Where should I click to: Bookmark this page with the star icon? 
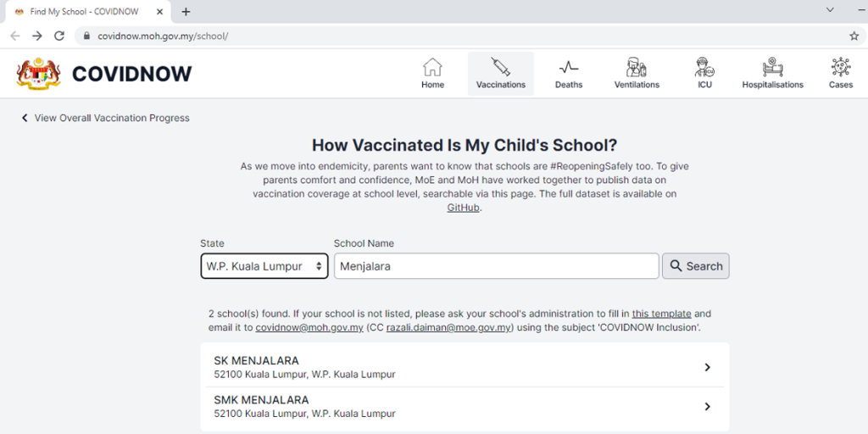(854, 36)
